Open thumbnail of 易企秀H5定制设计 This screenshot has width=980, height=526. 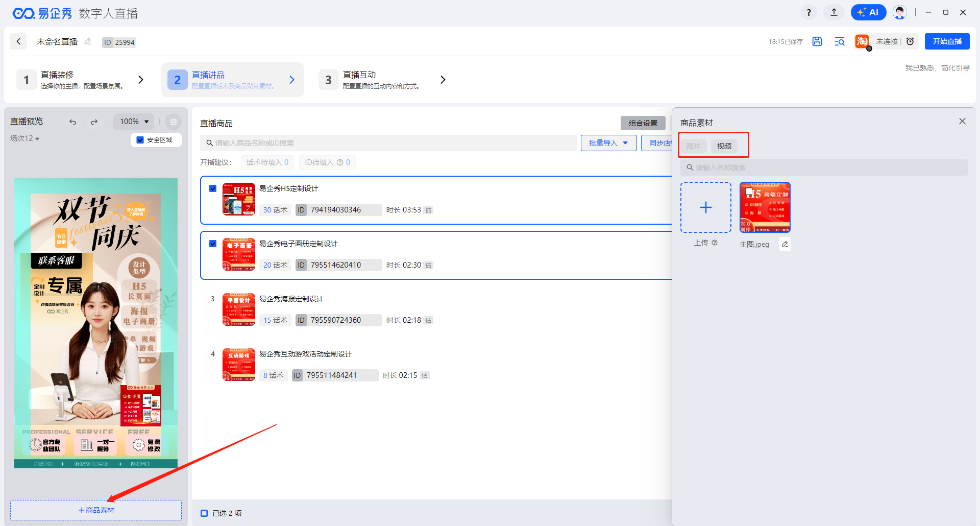[239, 199]
